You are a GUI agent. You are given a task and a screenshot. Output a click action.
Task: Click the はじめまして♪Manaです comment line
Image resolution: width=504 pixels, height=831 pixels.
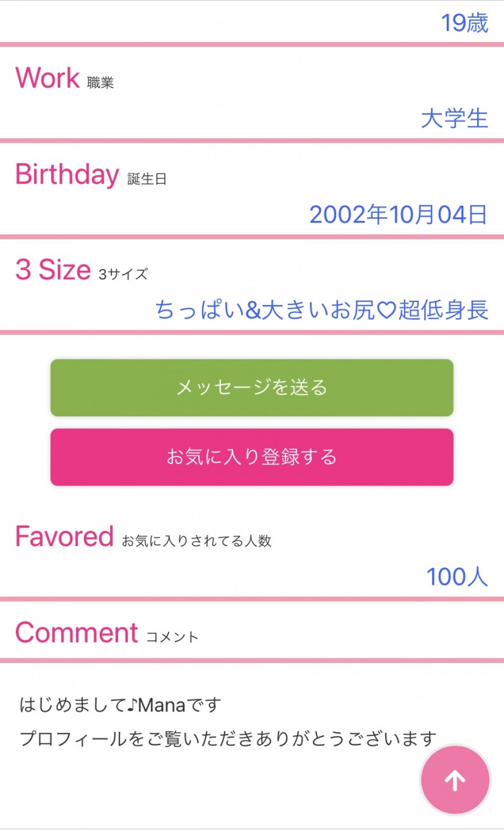click(120, 705)
